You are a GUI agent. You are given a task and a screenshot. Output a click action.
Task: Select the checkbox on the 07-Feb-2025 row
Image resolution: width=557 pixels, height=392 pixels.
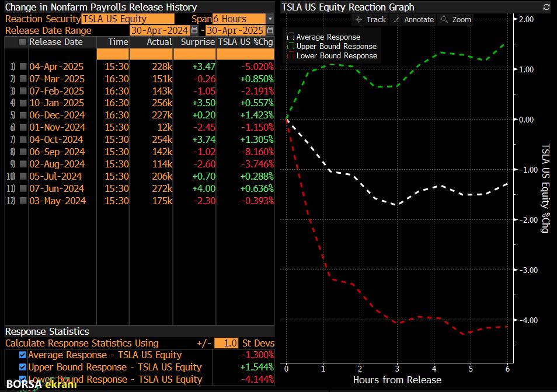tap(23, 91)
